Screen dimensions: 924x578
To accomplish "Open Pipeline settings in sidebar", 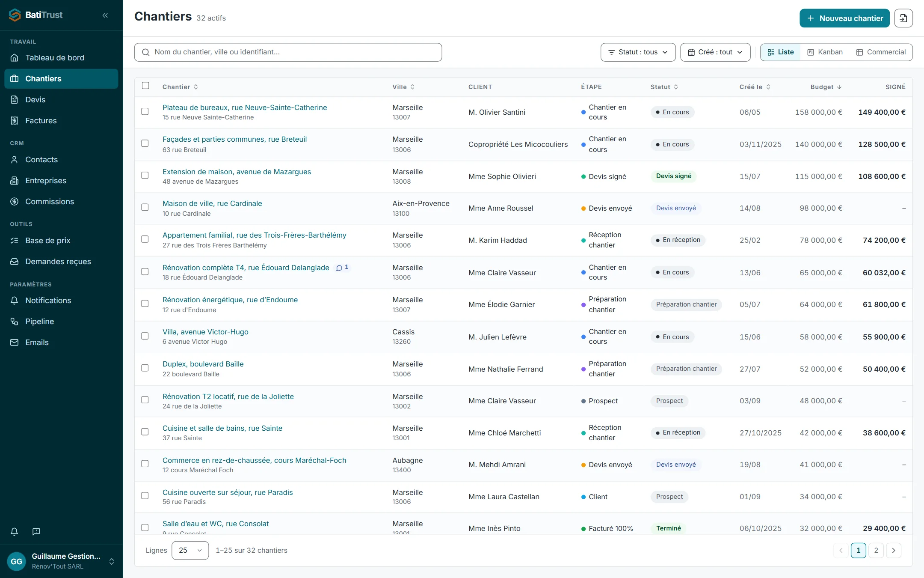I will (x=61, y=322).
